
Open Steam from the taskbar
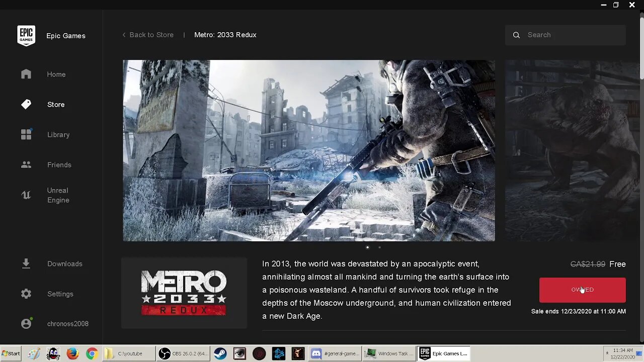pos(220,353)
